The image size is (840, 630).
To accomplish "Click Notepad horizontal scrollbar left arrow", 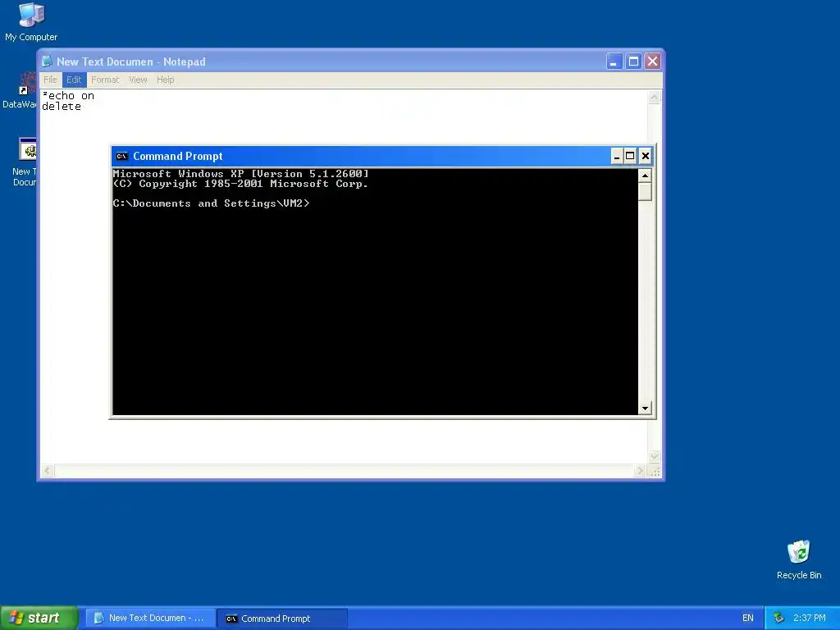I will coord(47,471).
